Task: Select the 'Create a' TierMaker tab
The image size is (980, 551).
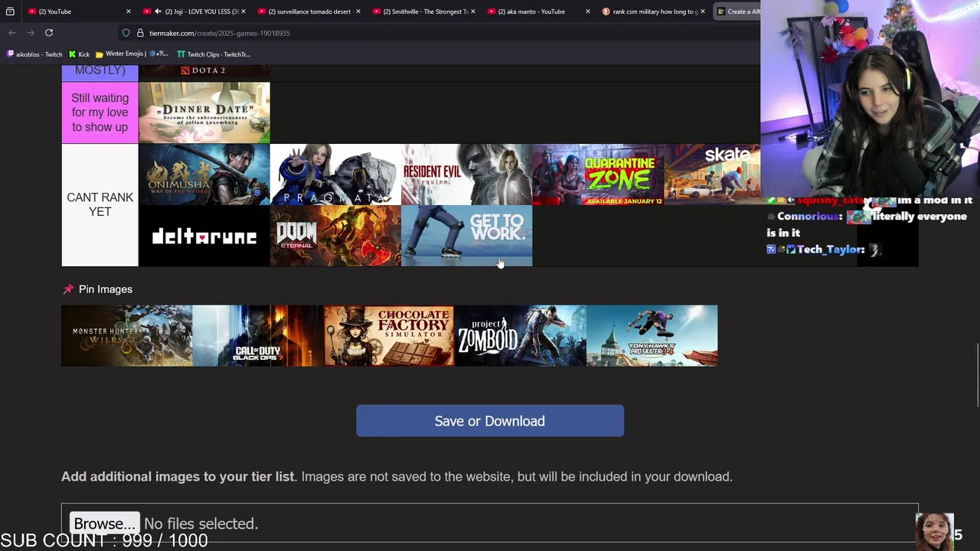Action: [x=737, y=11]
